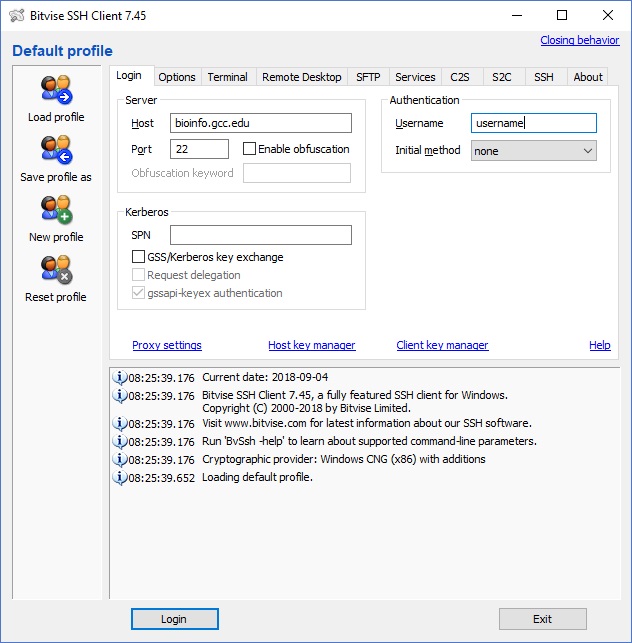Click info icon beside Run 'BvSsh -help' entry
This screenshot has width=632, height=643.
(119, 441)
